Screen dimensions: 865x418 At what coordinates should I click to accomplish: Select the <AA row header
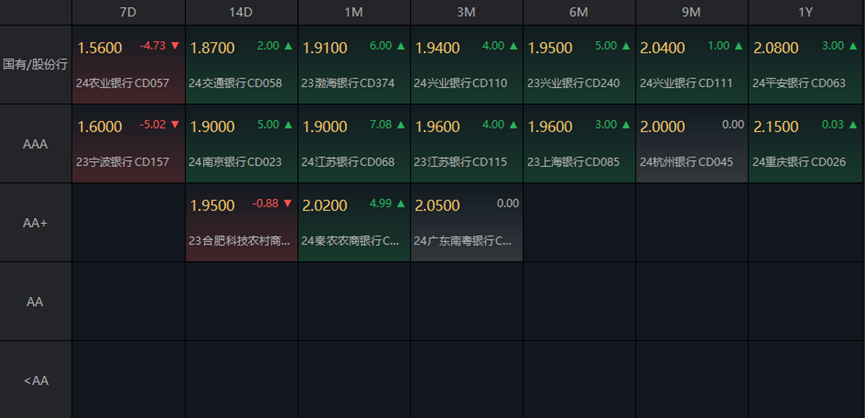click(35, 380)
